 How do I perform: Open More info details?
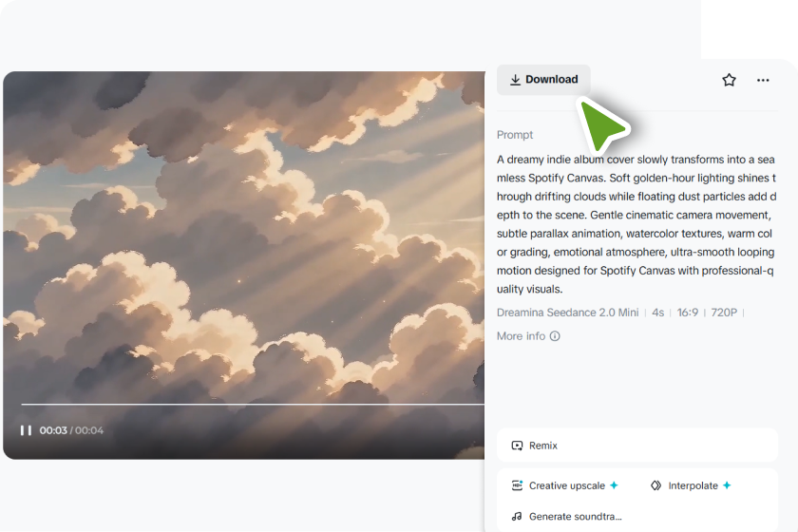coord(528,336)
